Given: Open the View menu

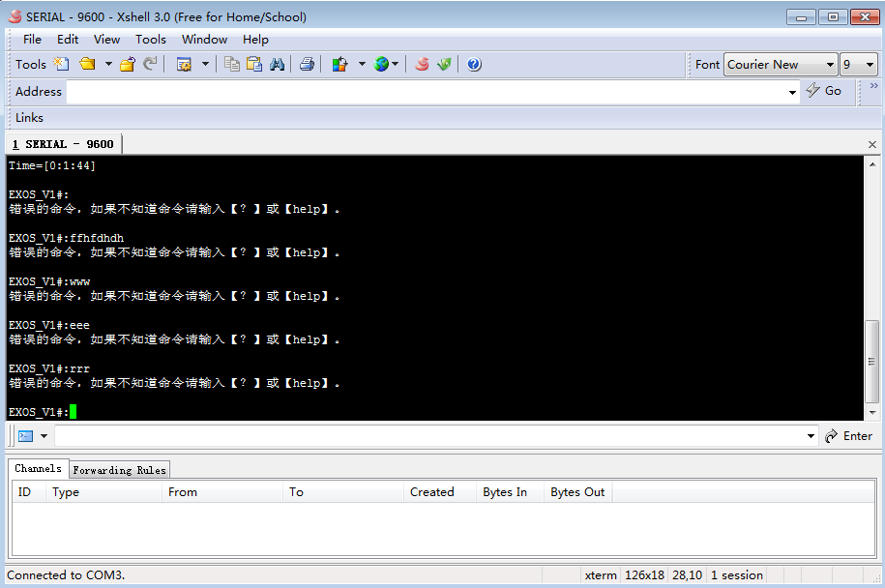Looking at the screenshot, I should coord(106,40).
